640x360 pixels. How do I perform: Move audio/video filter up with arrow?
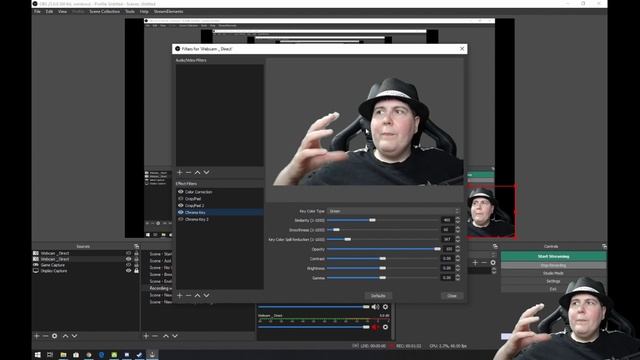[198, 173]
